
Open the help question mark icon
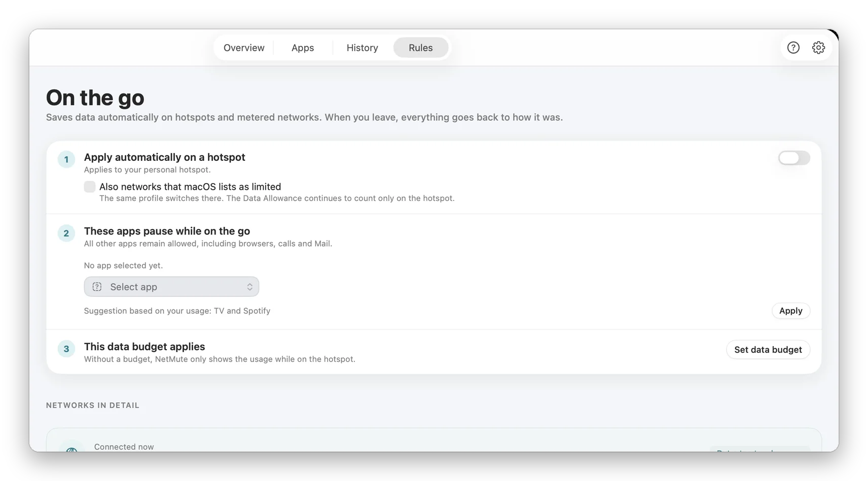pyautogui.click(x=793, y=48)
